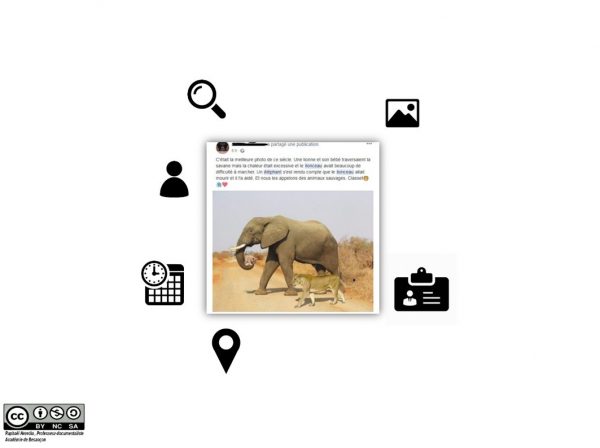
Task: Click the Creative Commons CC logo
Action: click(x=17, y=417)
